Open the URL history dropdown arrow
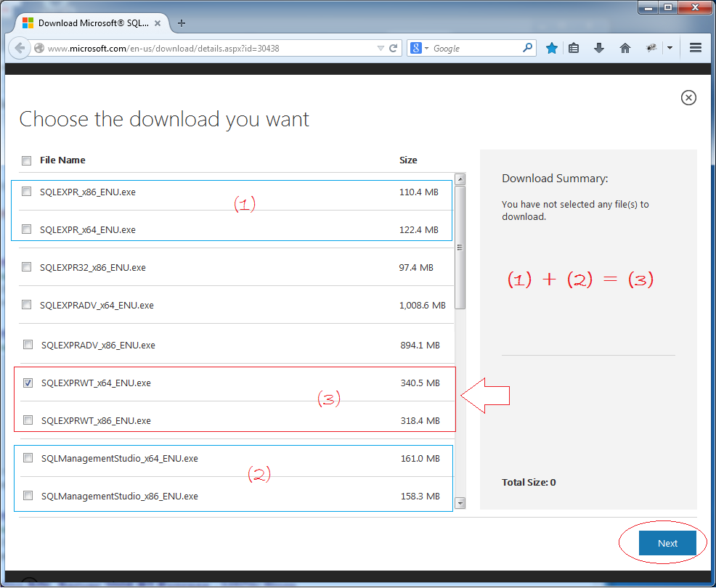 (381, 48)
